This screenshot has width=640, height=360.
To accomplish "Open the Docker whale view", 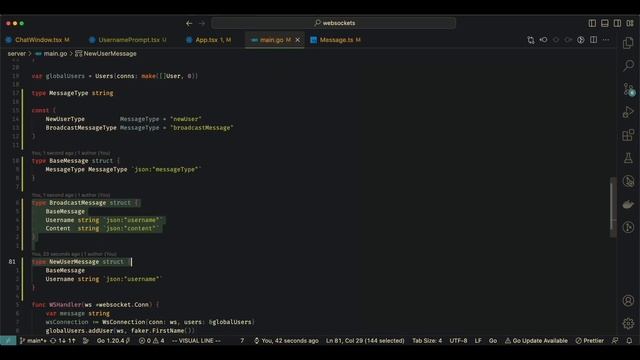I will click(x=628, y=204).
